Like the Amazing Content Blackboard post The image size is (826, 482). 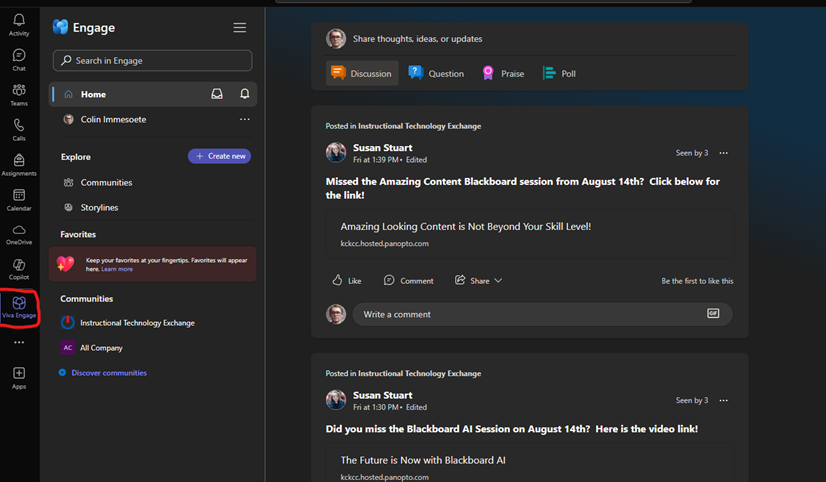pos(347,280)
